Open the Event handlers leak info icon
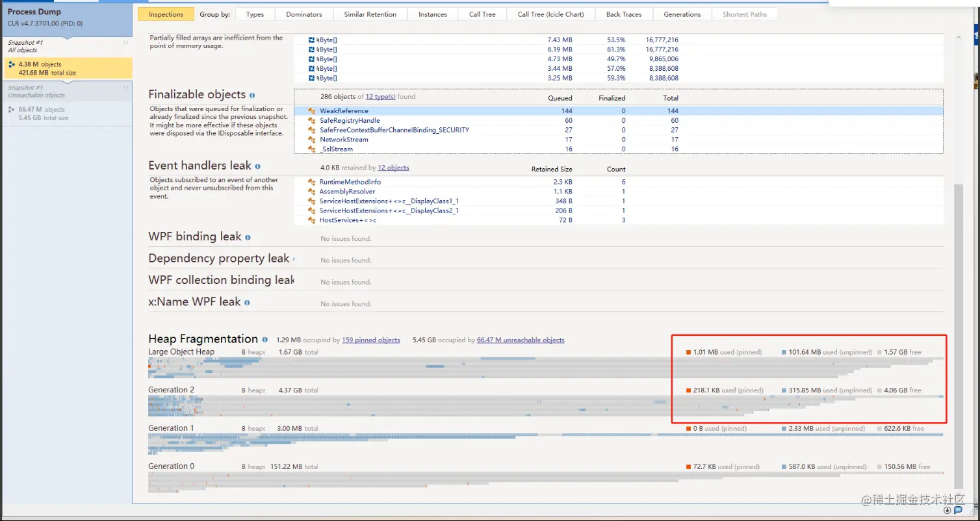 pyautogui.click(x=258, y=166)
